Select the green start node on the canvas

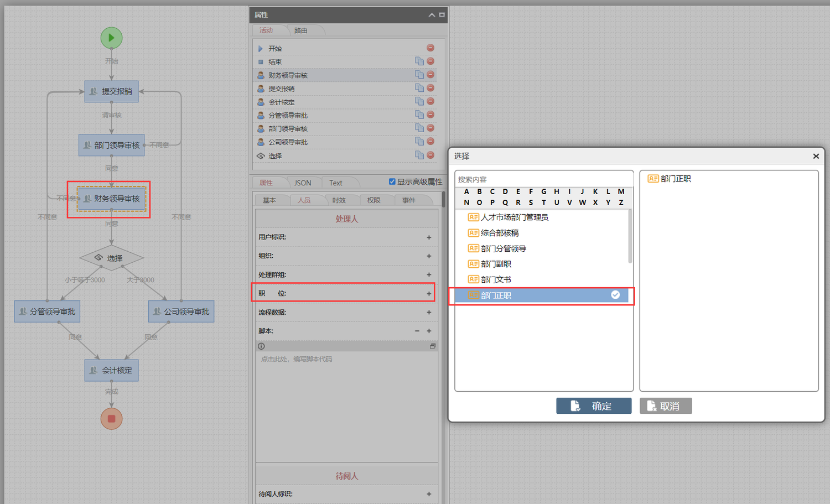(111, 38)
